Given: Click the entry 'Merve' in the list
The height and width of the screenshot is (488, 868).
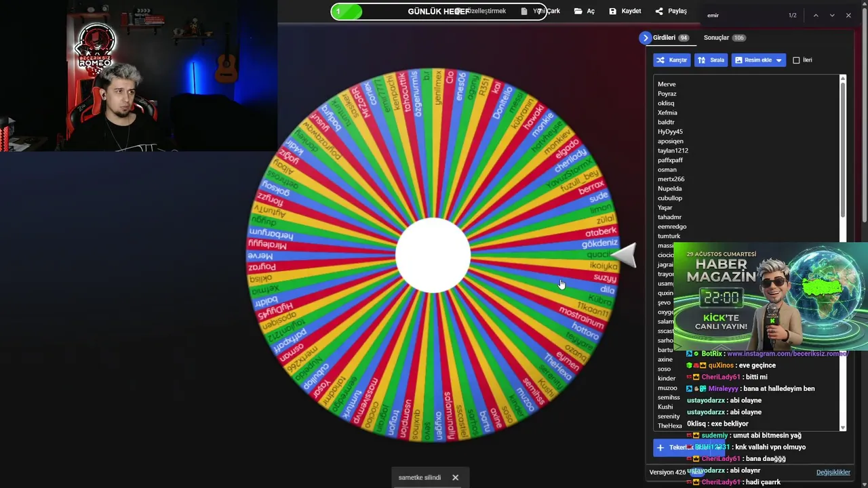Looking at the screenshot, I should [x=667, y=84].
